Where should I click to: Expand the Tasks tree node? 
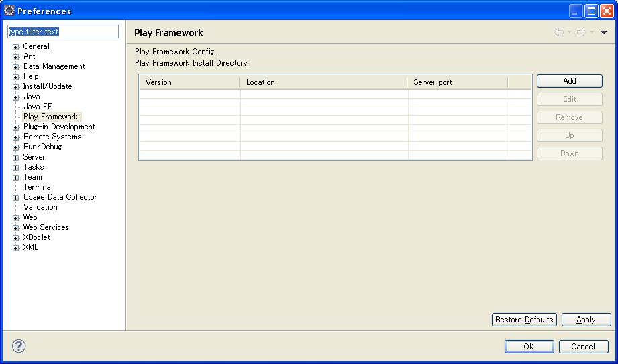[x=15, y=168]
